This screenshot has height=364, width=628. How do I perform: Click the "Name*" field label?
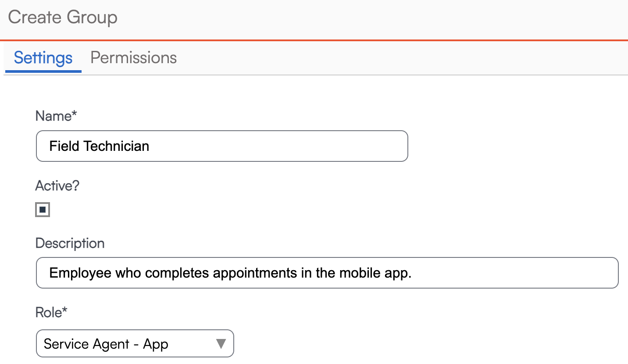click(56, 116)
